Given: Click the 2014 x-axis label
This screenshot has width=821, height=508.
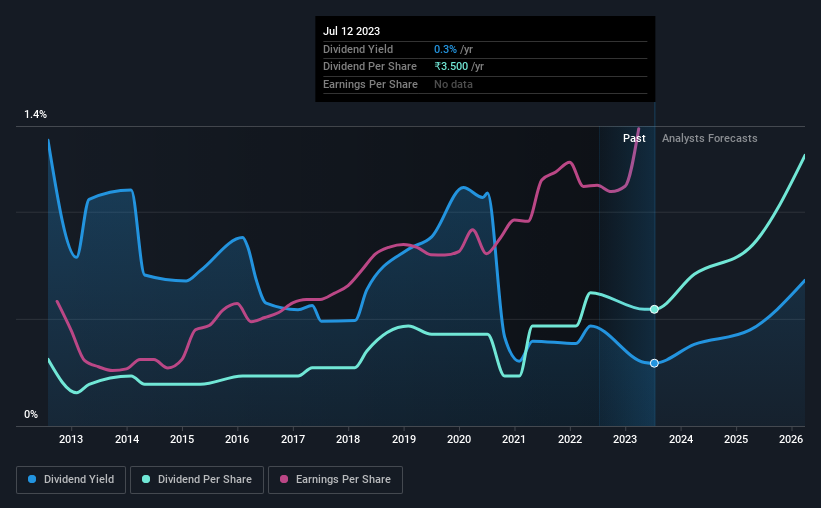Looking at the screenshot, I should [x=127, y=439].
